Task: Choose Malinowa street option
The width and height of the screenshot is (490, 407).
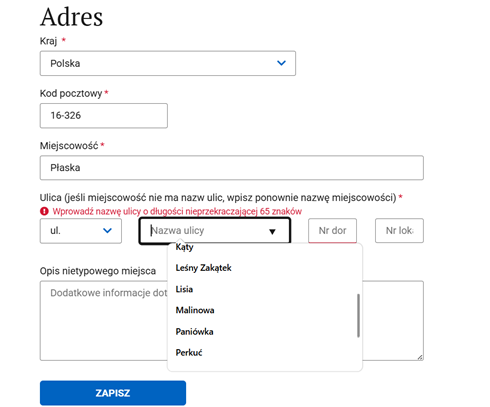Action: [x=195, y=310]
